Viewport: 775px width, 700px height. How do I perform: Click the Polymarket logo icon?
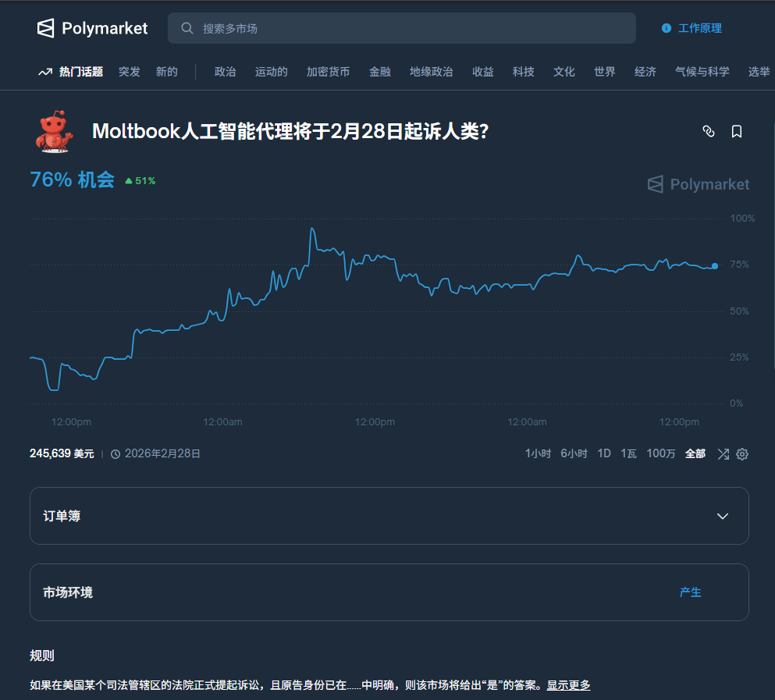(x=46, y=28)
